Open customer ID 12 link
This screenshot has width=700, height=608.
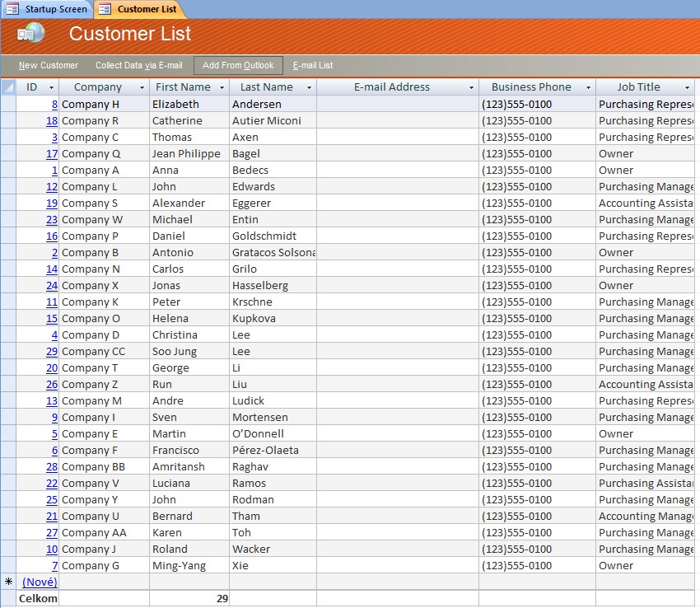[x=52, y=187]
